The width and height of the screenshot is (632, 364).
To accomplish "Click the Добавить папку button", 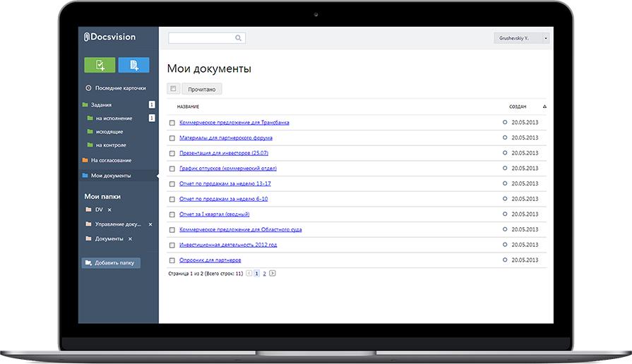I will 111,263.
